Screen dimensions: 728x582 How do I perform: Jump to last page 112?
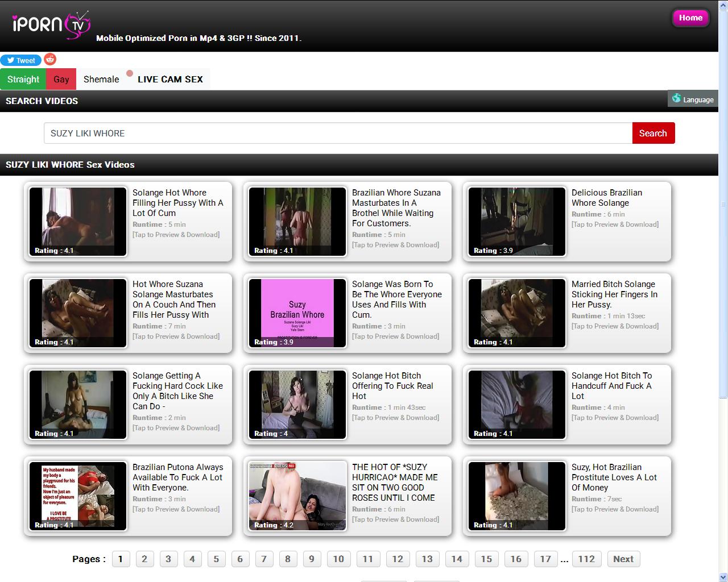[x=586, y=559]
